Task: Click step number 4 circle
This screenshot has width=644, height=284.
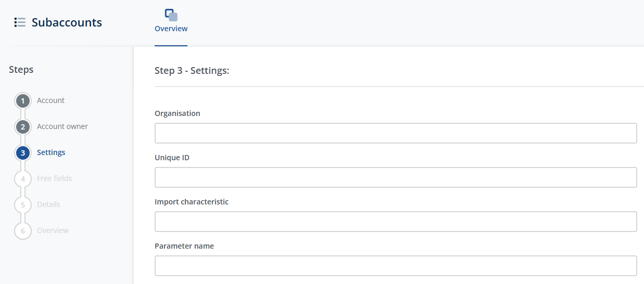Action: point(23,179)
